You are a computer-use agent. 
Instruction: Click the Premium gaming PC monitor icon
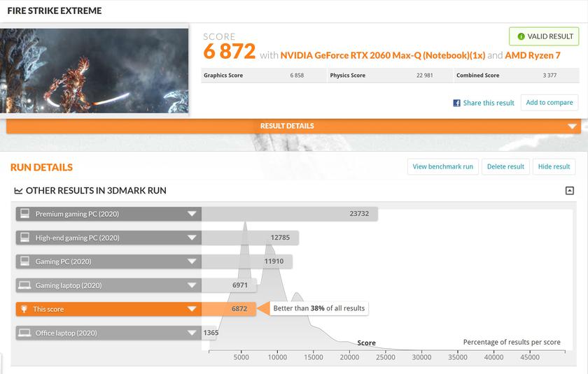[24, 214]
